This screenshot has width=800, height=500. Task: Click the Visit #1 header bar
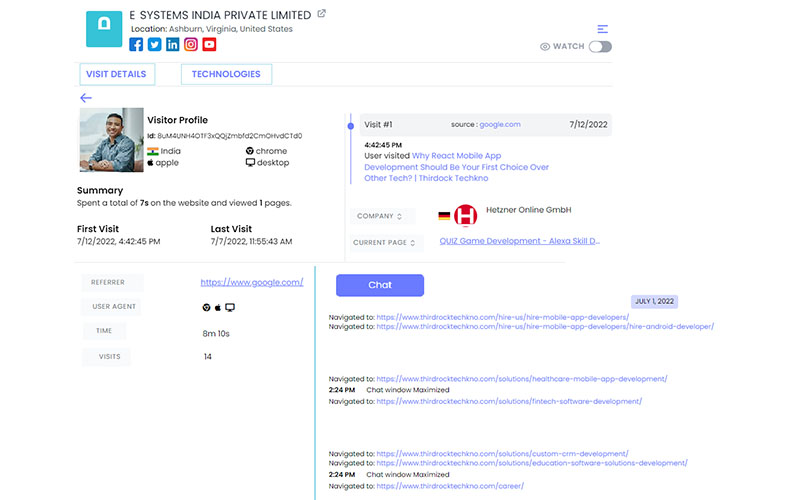pyautogui.click(x=485, y=125)
